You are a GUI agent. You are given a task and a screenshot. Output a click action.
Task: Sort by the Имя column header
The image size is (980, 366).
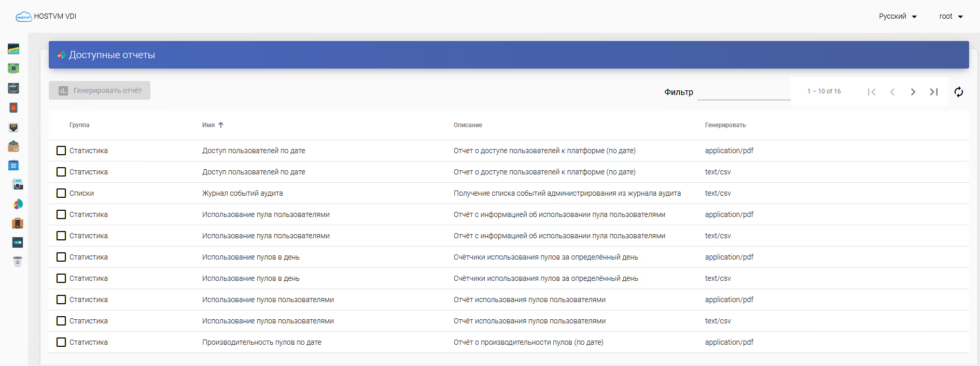pos(208,125)
